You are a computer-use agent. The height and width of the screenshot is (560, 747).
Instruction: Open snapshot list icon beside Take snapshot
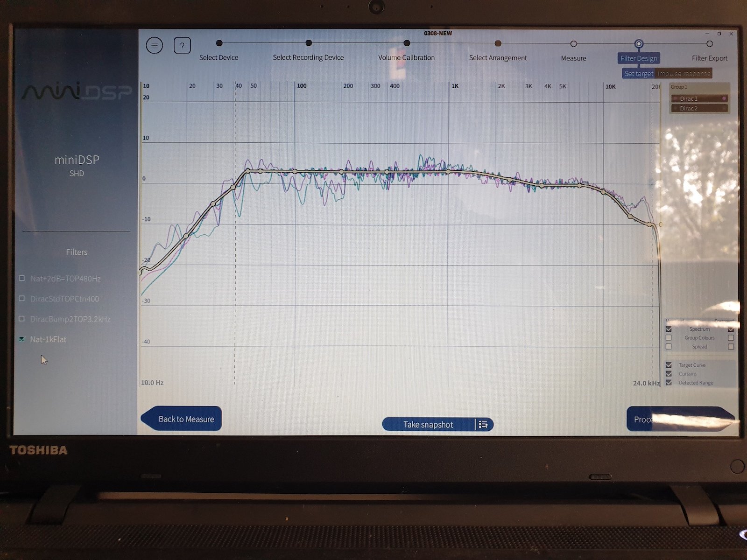(x=483, y=424)
